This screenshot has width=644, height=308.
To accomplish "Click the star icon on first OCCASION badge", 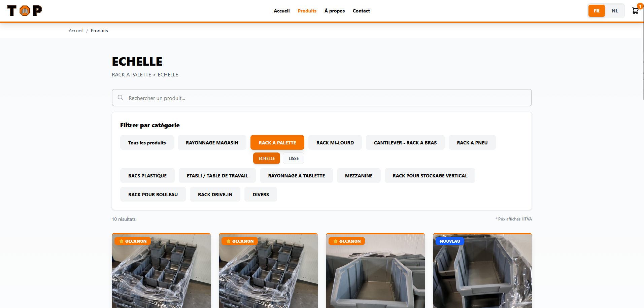I will (121, 241).
